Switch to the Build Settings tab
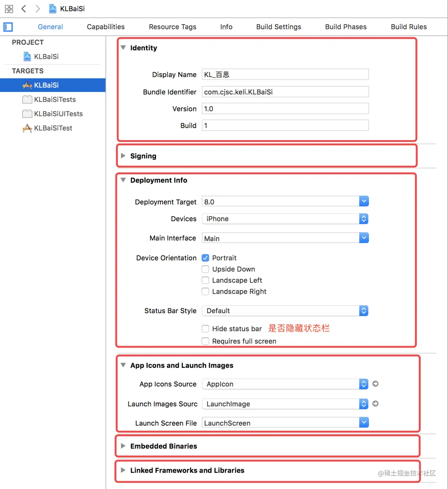This screenshot has width=448, height=489. 278,26
